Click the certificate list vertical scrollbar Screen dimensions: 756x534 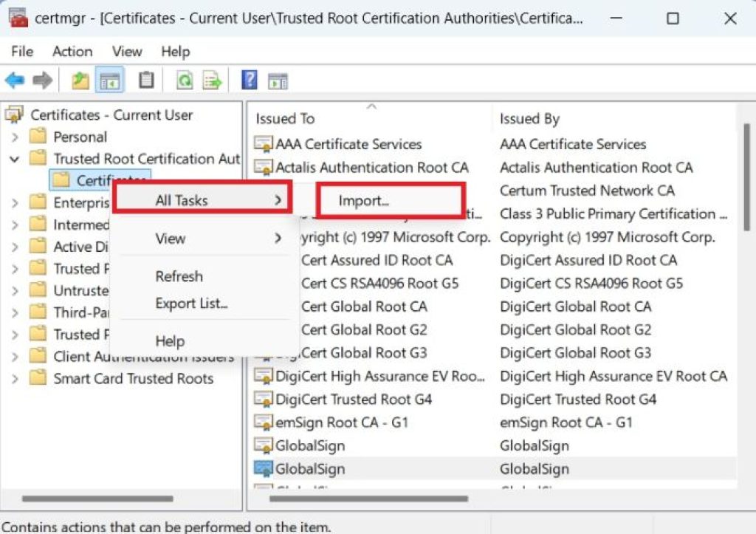(x=746, y=179)
